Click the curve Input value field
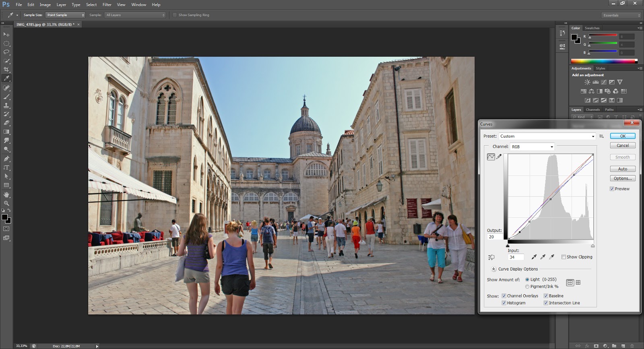Screen dimensions: 644x349 [516, 257]
